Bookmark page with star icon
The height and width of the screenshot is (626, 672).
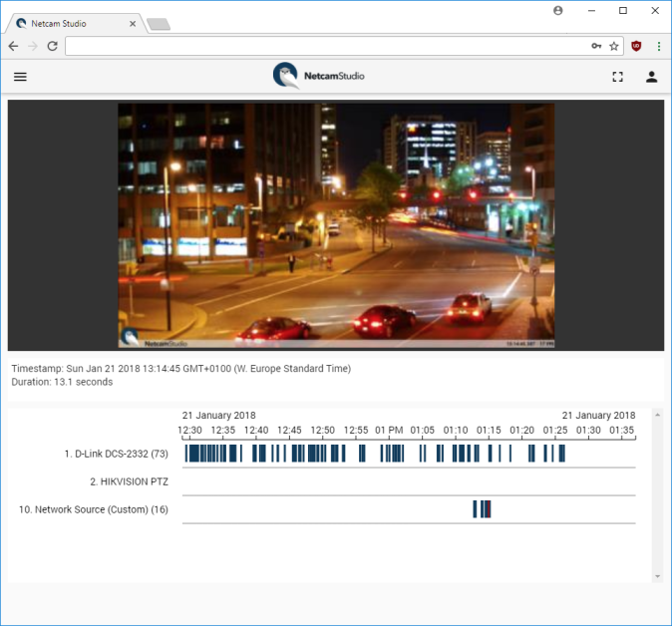click(614, 46)
